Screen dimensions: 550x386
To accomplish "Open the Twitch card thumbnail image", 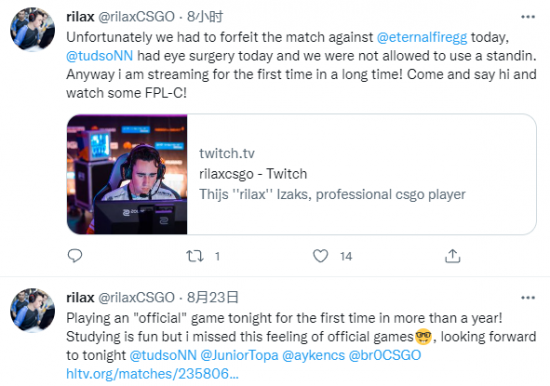I will pos(127,174).
